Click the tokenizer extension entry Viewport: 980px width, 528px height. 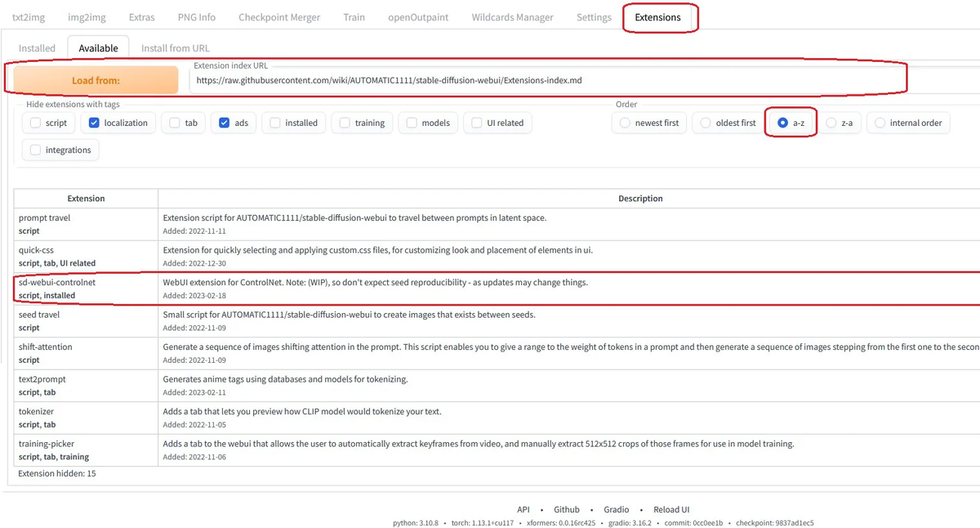click(36, 411)
